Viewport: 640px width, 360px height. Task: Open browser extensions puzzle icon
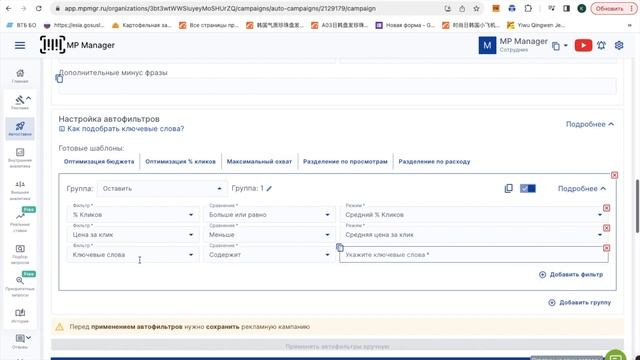coord(528,9)
